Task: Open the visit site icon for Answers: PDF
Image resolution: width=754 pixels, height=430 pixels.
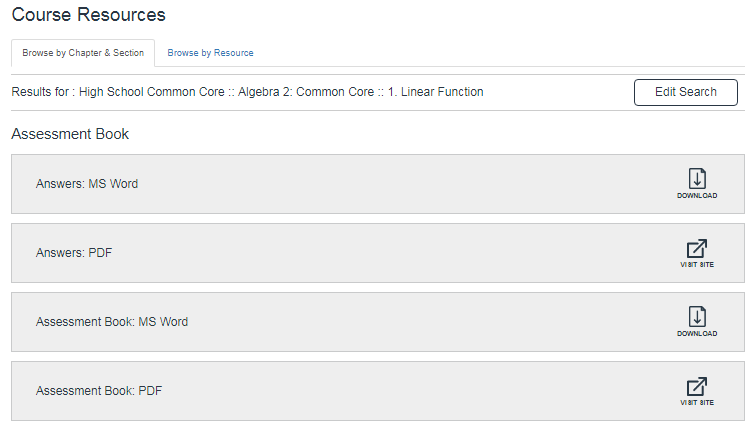Action: coord(697,248)
